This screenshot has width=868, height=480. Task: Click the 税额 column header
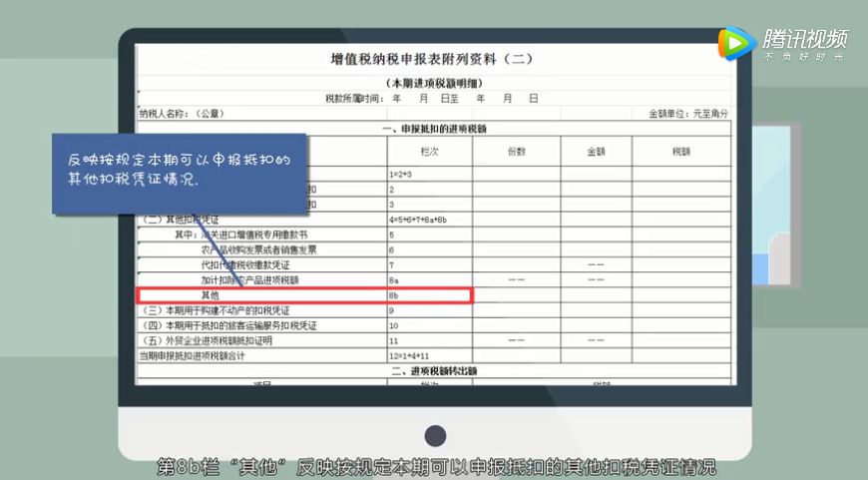pos(681,151)
